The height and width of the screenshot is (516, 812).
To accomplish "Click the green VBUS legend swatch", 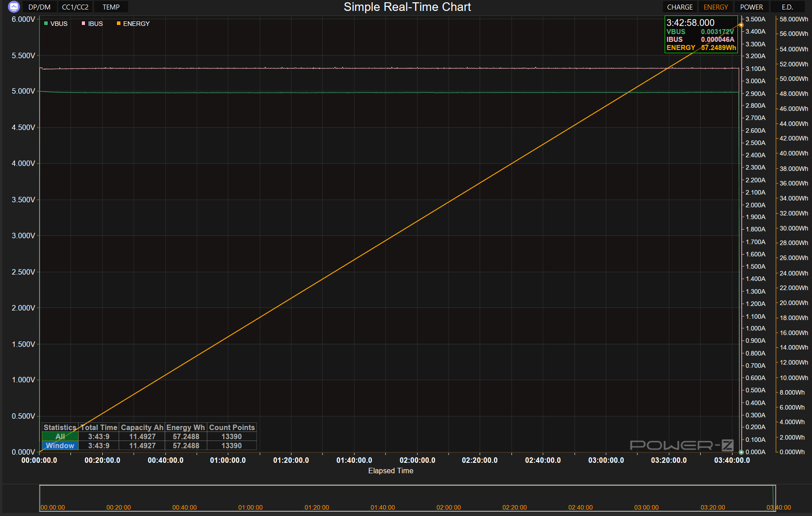I will (x=46, y=24).
